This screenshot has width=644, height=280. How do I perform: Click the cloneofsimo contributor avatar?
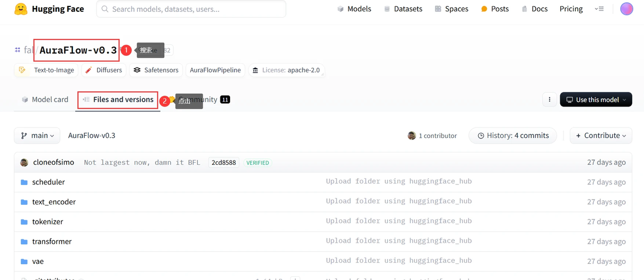point(24,163)
